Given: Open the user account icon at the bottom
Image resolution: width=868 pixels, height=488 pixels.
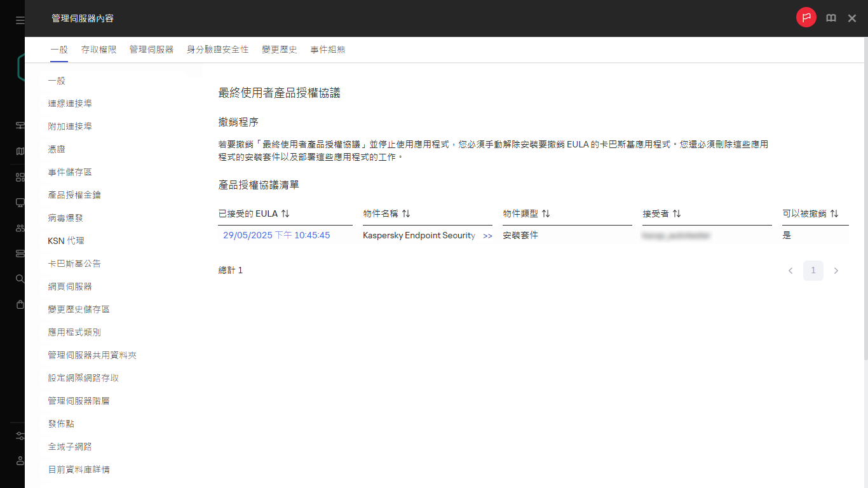Looking at the screenshot, I should click(x=20, y=461).
